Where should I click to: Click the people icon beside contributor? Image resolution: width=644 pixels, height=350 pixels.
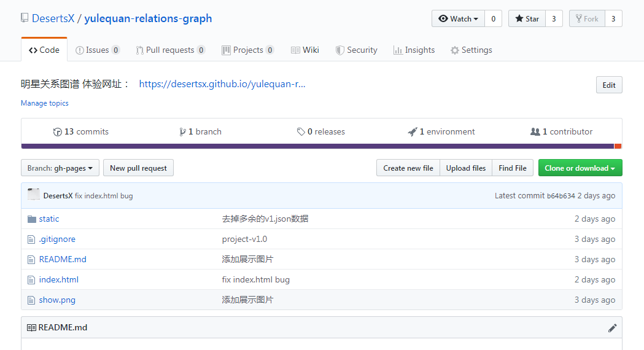(x=535, y=131)
